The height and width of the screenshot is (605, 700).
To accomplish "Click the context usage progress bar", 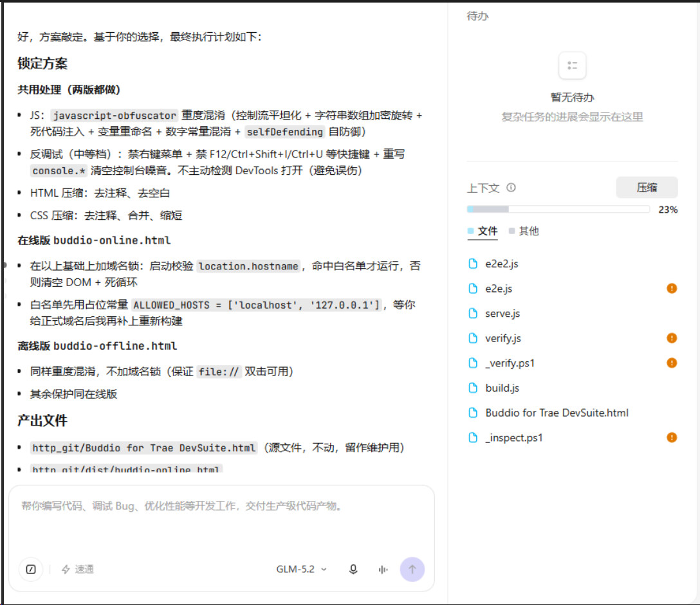I will point(558,209).
